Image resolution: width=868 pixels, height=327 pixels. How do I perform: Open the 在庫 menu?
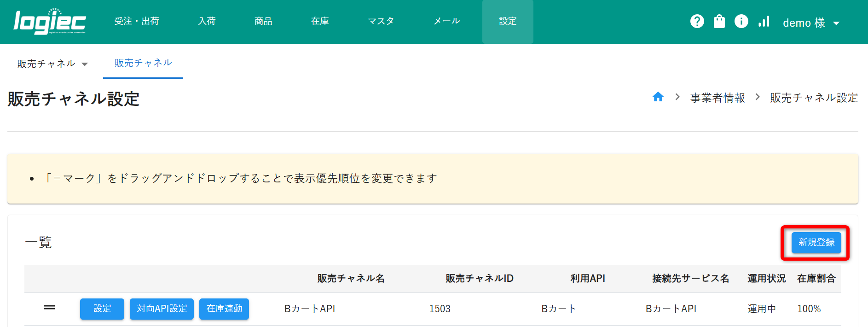tap(320, 21)
